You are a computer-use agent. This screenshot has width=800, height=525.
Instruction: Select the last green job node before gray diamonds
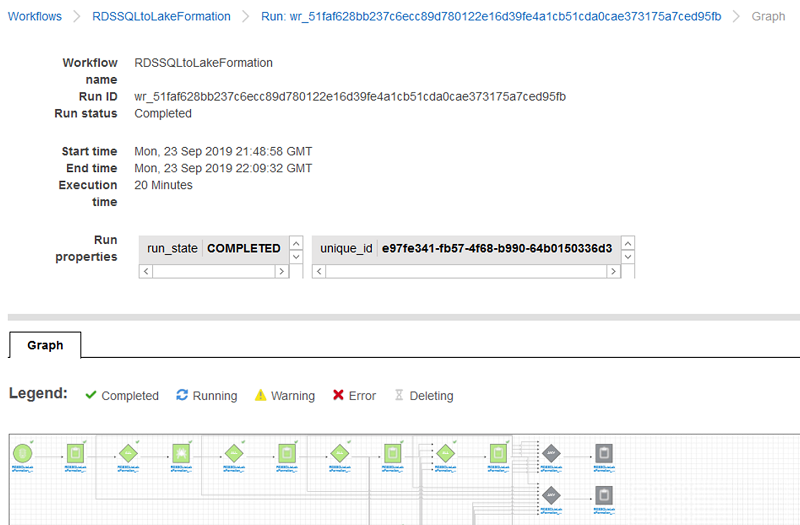click(498, 453)
